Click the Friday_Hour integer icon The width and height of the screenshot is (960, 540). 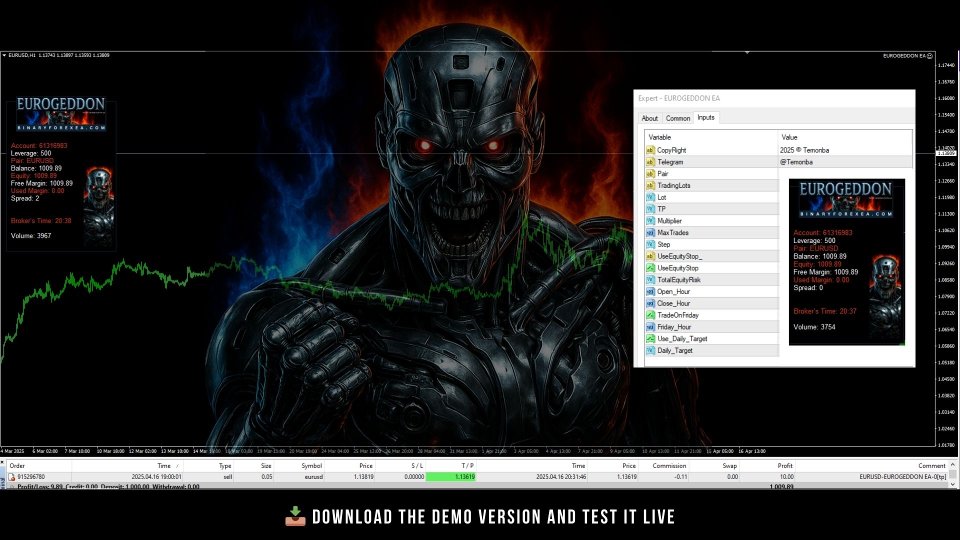tap(650, 327)
